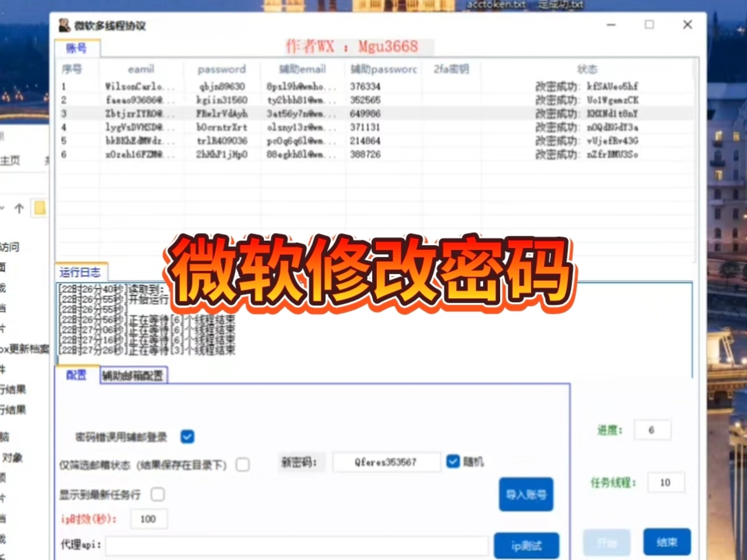
Task: Click auxiliary password 376334
Action: [x=365, y=86]
